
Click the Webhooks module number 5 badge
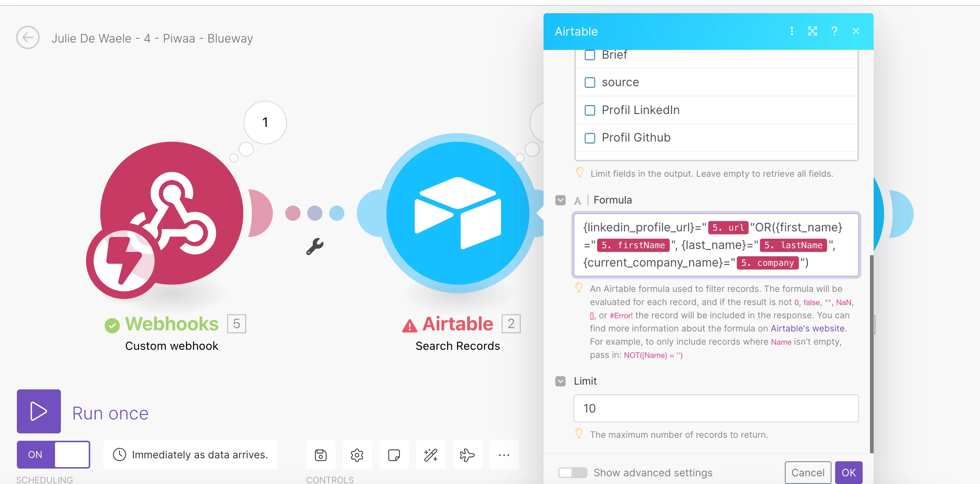[237, 324]
